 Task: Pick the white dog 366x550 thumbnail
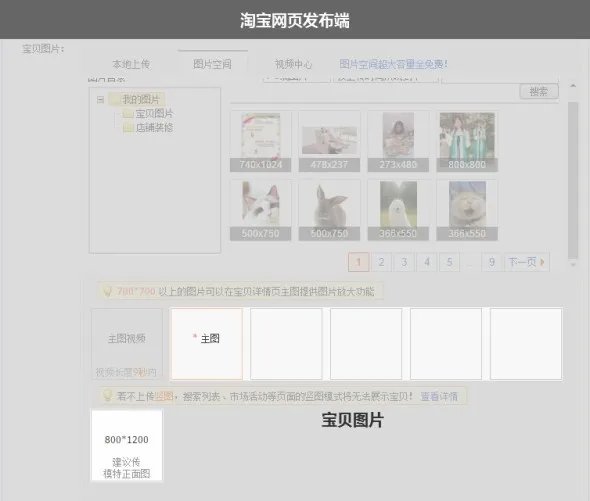398,210
